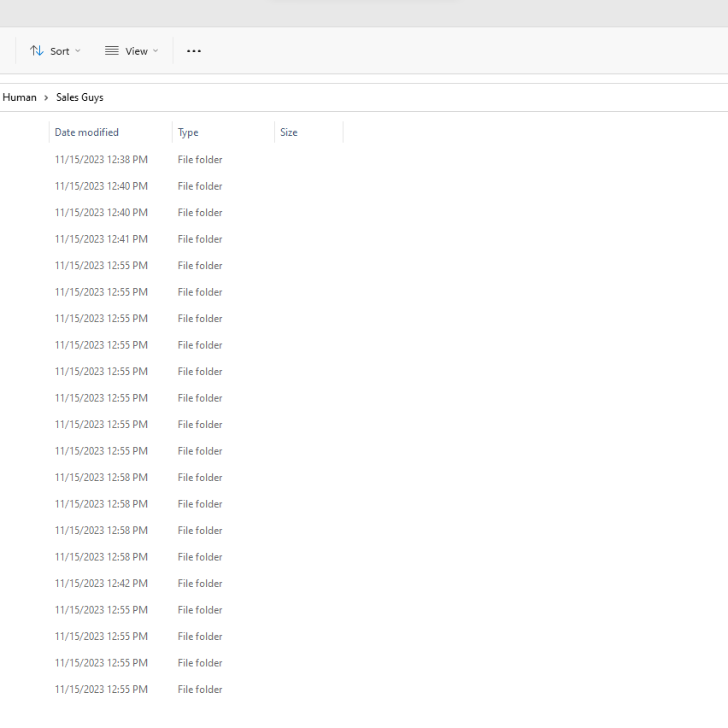
Task: Select the folder modified at 12:38 PM
Action: (x=101, y=160)
